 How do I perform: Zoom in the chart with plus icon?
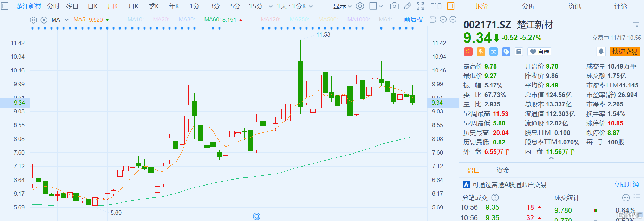coord(453,19)
